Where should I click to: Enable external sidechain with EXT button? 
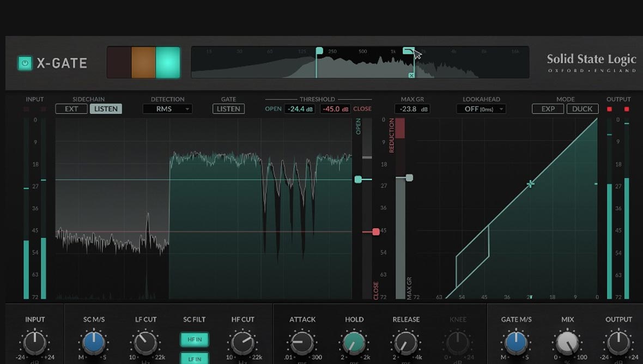(71, 109)
